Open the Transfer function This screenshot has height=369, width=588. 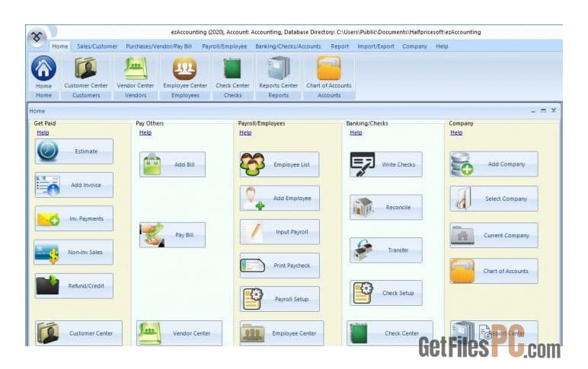(x=386, y=250)
